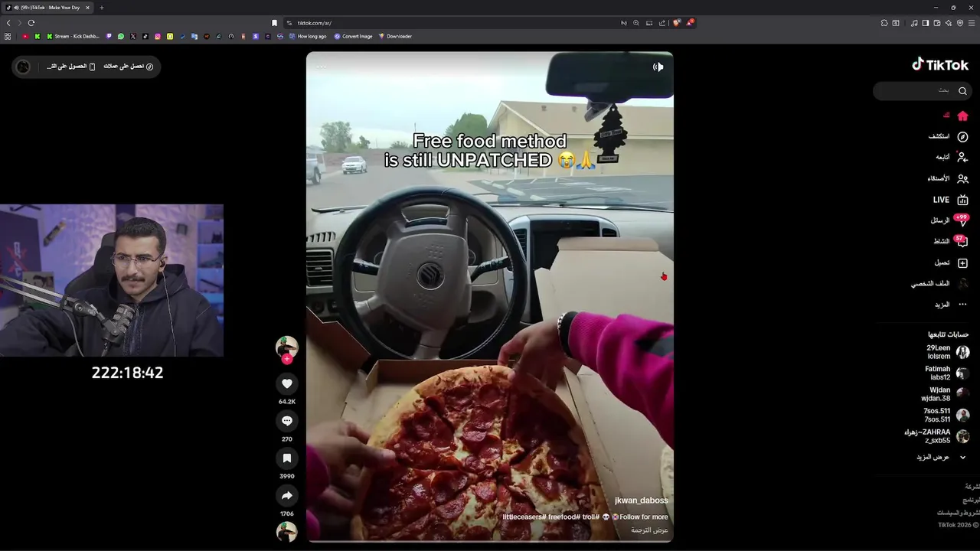Open Activity (النشاط) notifications
Image resolution: width=980 pixels, height=551 pixels.
950,241
